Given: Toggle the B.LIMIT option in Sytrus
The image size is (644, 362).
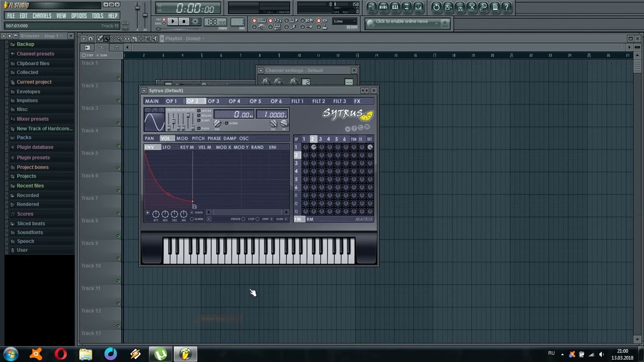Looking at the screenshot, I should pyautogui.click(x=204, y=121).
